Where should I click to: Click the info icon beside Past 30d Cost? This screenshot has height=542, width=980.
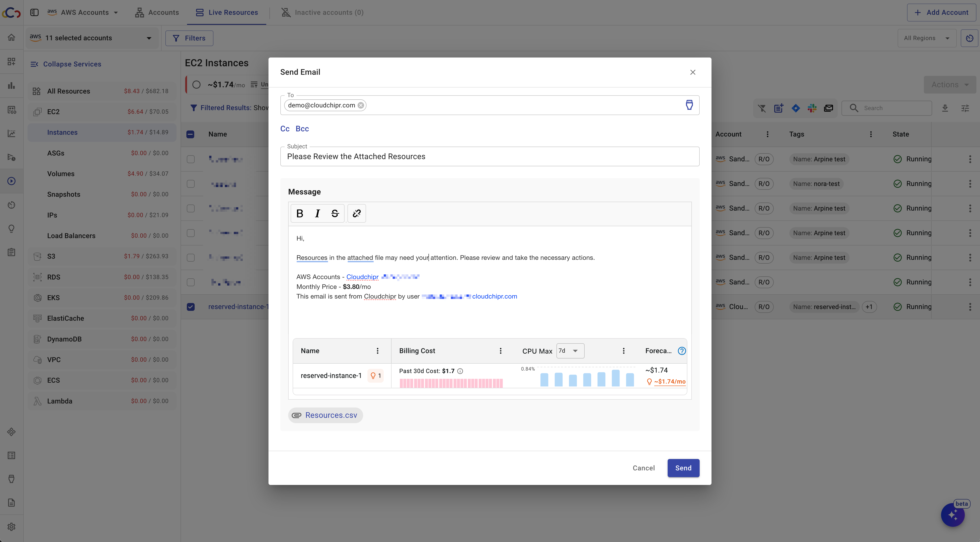coord(460,371)
